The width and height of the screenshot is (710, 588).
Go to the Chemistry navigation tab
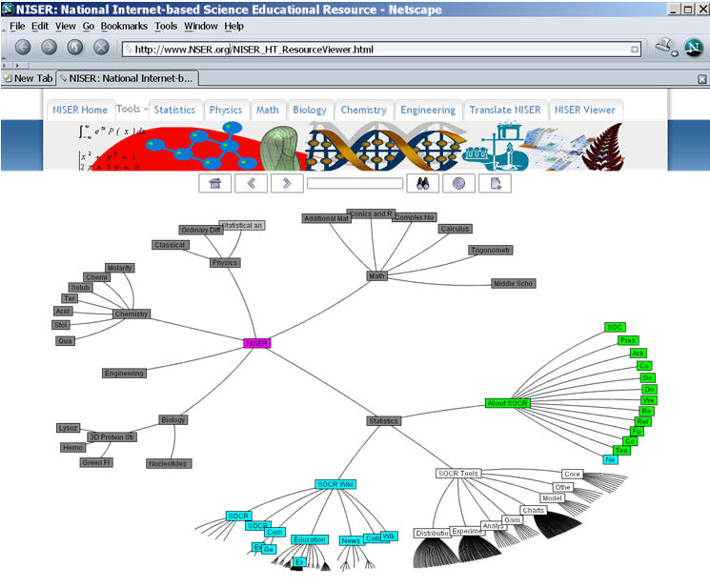[x=364, y=110]
